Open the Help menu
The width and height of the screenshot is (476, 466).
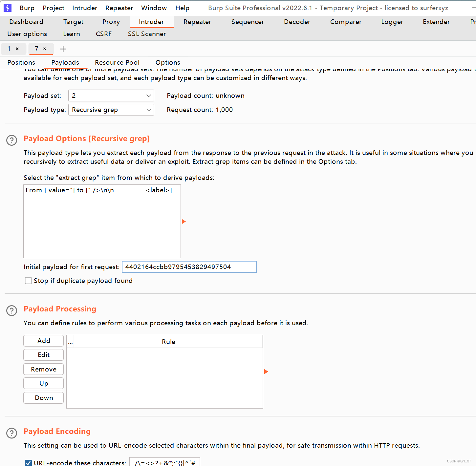(182, 8)
